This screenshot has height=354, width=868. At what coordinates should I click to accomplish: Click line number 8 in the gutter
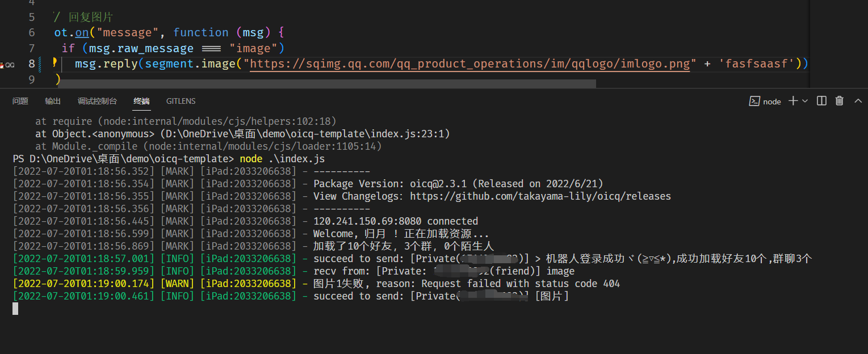pos(31,64)
